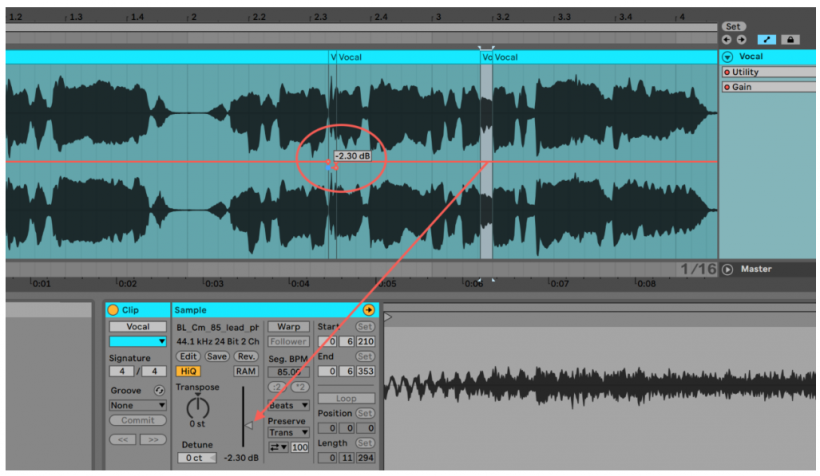
Task: Click the Transpose knob
Action: [198, 407]
